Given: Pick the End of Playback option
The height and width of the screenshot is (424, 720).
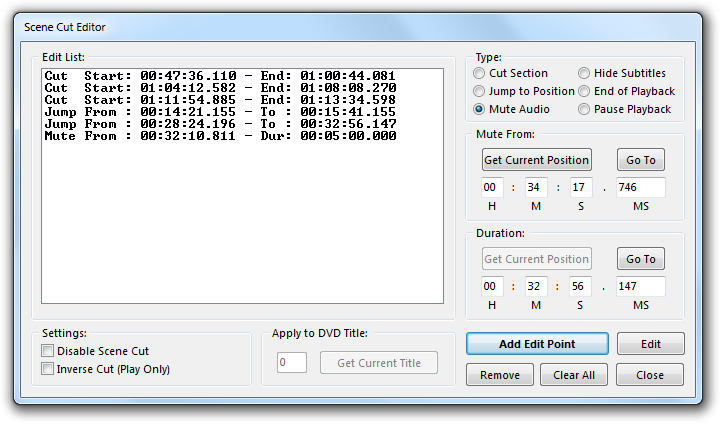Looking at the screenshot, I should [584, 91].
